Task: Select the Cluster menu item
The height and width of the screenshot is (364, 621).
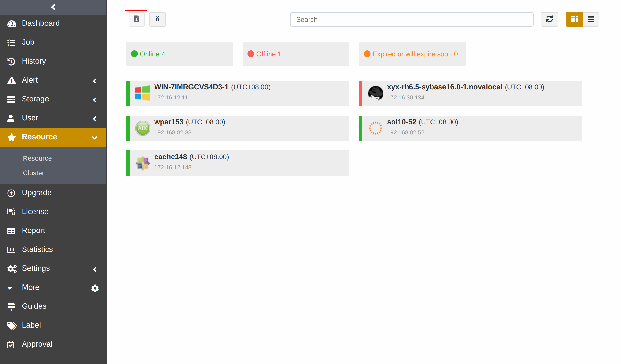Action: 33,173
